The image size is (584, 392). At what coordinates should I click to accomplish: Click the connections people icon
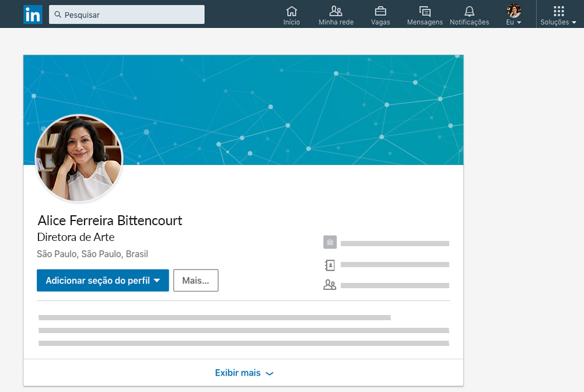click(x=330, y=285)
